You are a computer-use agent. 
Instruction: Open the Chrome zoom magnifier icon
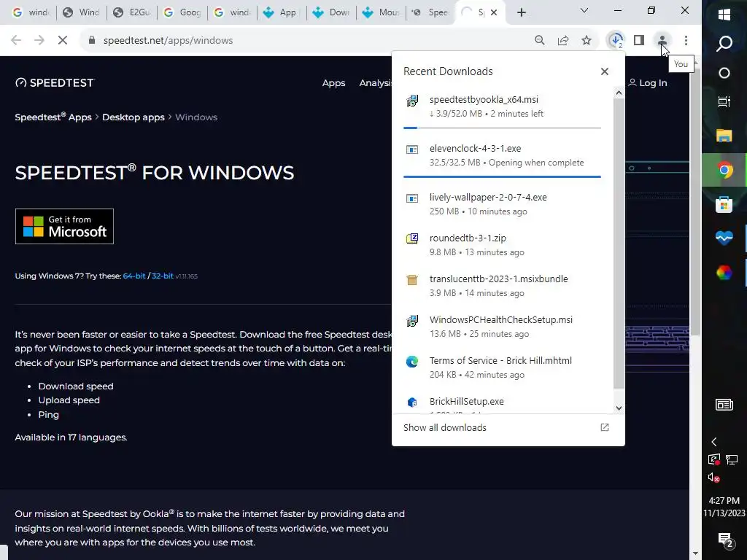coord(539,41)
